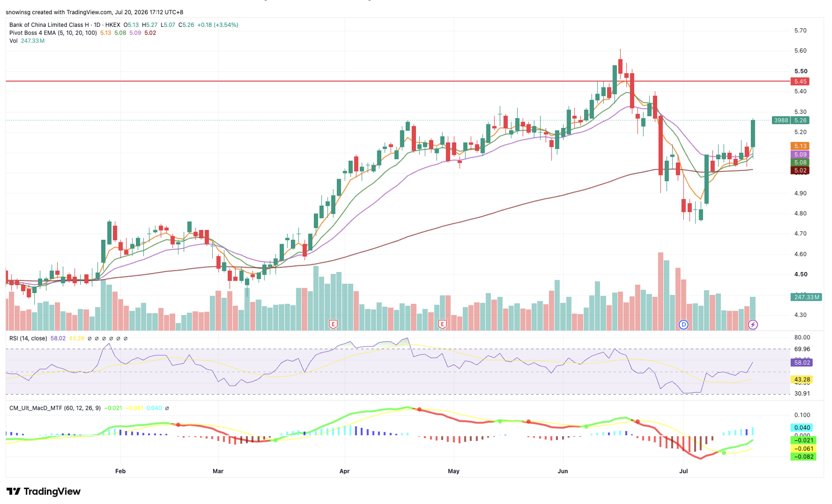Open the blue dividend D marker
The image size is (832, 504).
[683, 324]
